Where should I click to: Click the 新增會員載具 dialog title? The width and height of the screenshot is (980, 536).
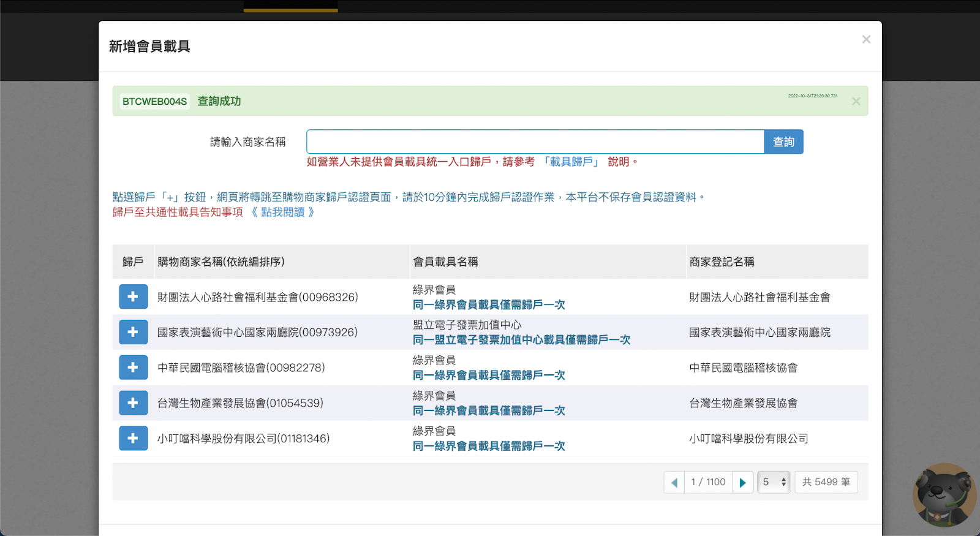click(149, 47)
